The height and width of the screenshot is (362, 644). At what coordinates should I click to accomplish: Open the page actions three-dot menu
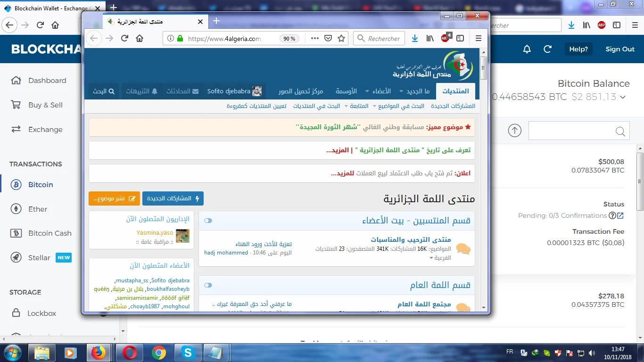pyautogui.click(x=315, y=39)
